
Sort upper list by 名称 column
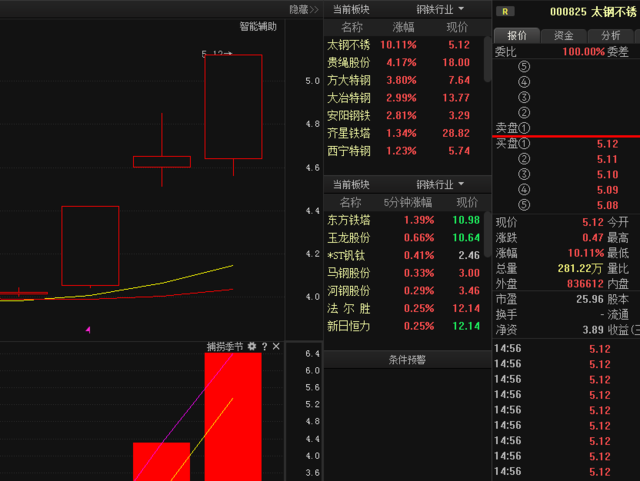(352, 27)
